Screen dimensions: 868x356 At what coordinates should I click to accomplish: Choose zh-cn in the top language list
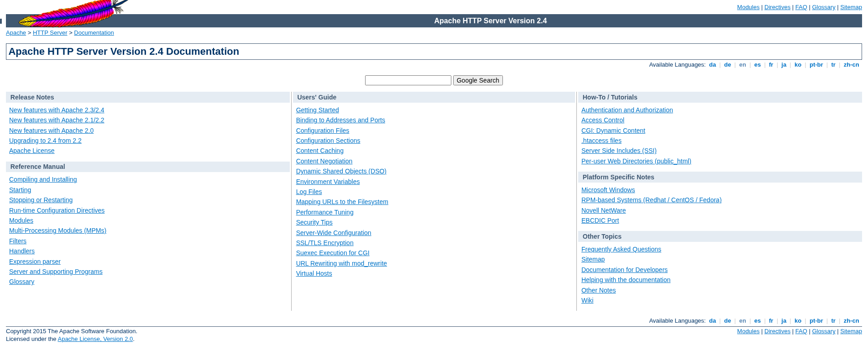click(851, 65)
